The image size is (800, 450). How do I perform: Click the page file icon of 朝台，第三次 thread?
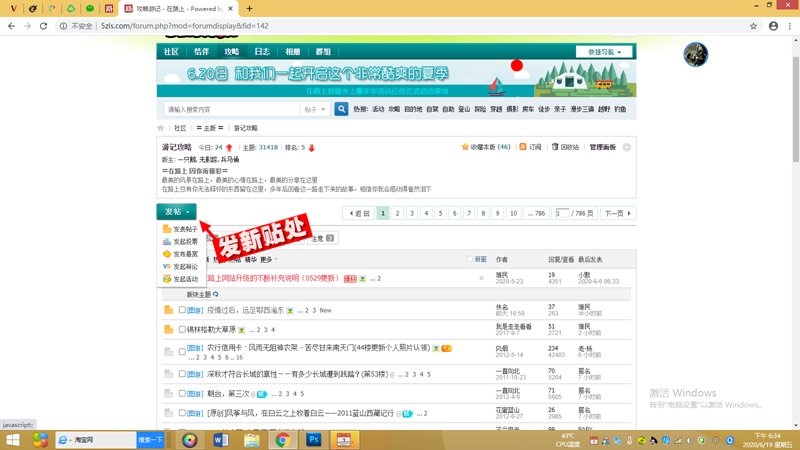coord(168,393)
